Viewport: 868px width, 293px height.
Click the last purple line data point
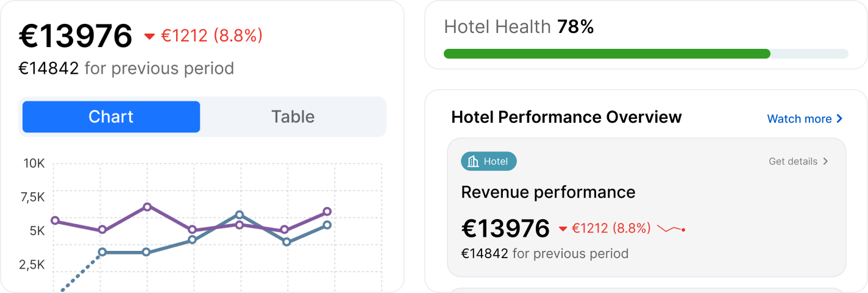point(327,212)
